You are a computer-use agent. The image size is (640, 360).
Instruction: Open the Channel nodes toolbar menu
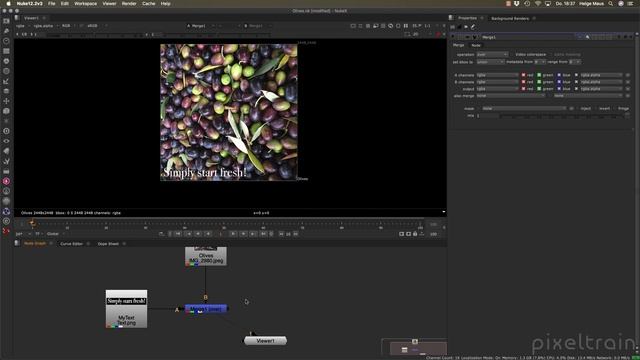[6, 51]
